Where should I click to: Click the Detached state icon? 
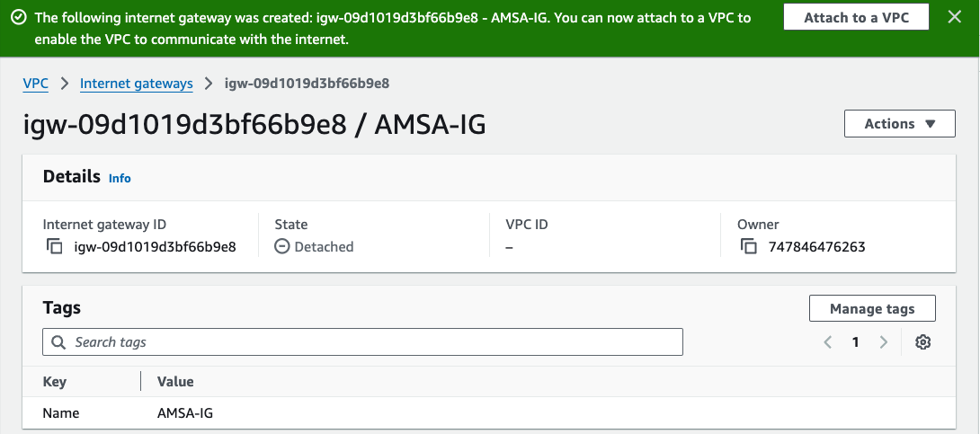coord(282,246)
